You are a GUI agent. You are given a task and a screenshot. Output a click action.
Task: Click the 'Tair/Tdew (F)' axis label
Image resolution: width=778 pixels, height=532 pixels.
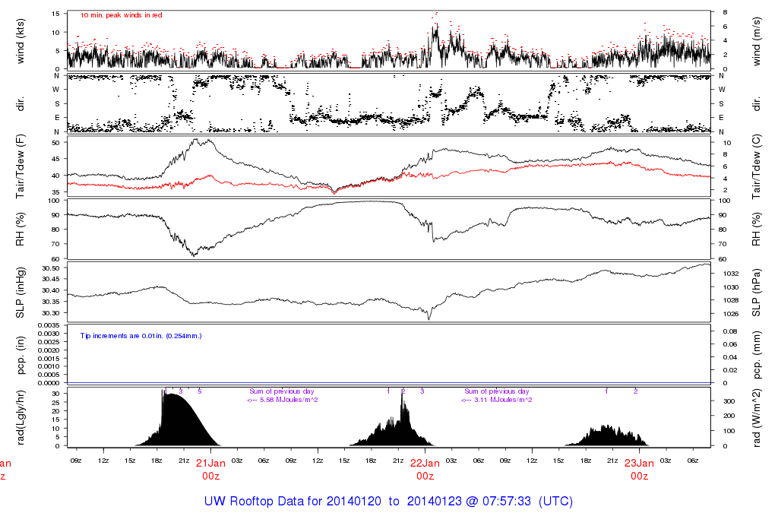(x=21, y=166)
